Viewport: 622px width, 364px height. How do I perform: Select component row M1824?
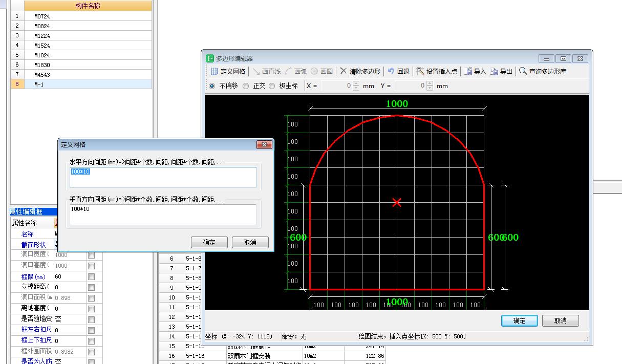pyautogui.click(x=82, y=55)
